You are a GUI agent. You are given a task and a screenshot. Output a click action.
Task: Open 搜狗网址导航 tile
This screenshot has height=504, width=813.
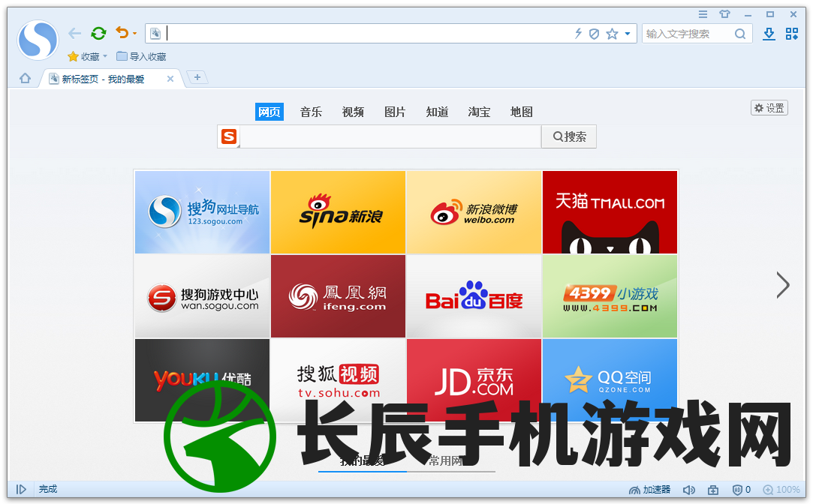point(202,211)
